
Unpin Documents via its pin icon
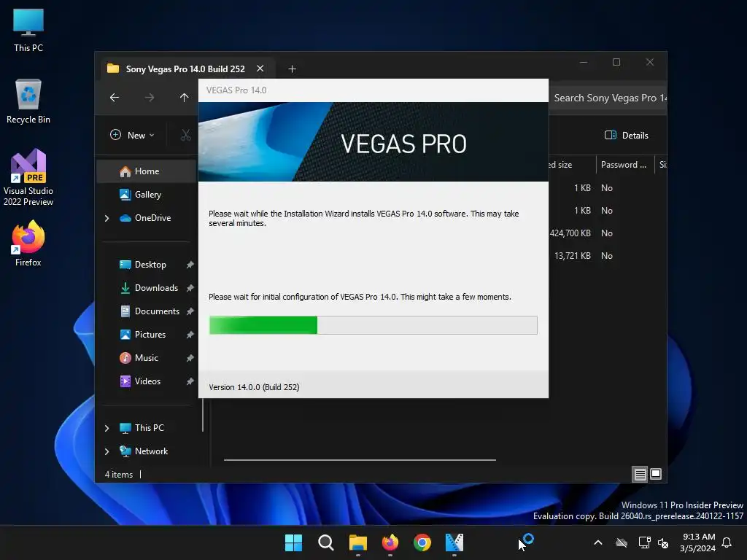click(190, 311)
